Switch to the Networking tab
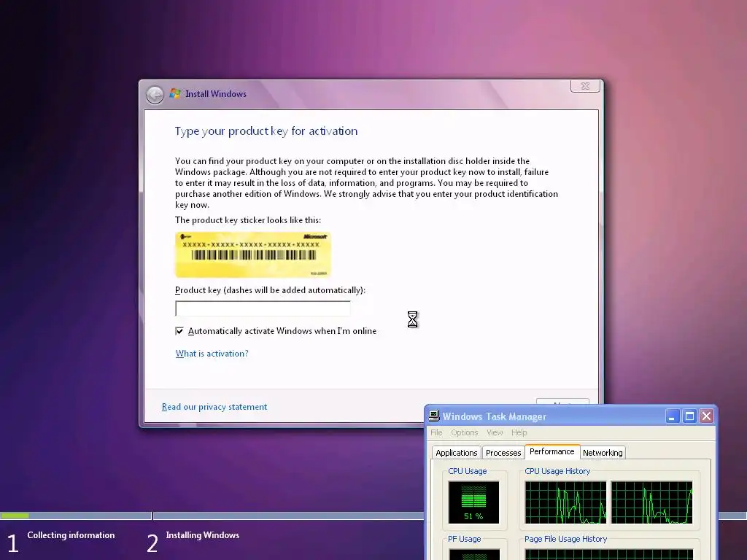Image resolution: width=747 pixels, height=560 pixels. 603,452
